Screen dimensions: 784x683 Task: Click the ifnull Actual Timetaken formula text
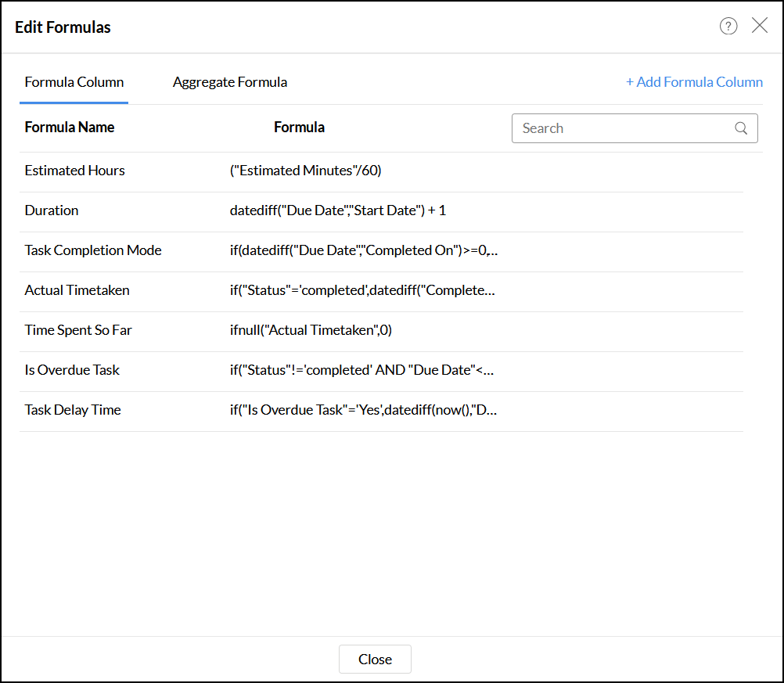(311, 330)
